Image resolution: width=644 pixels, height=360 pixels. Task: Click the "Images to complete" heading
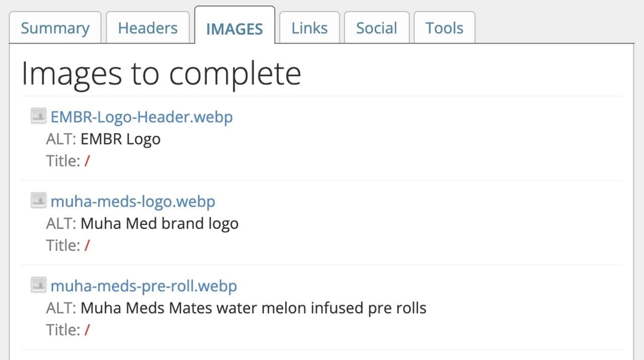[161, 74]
